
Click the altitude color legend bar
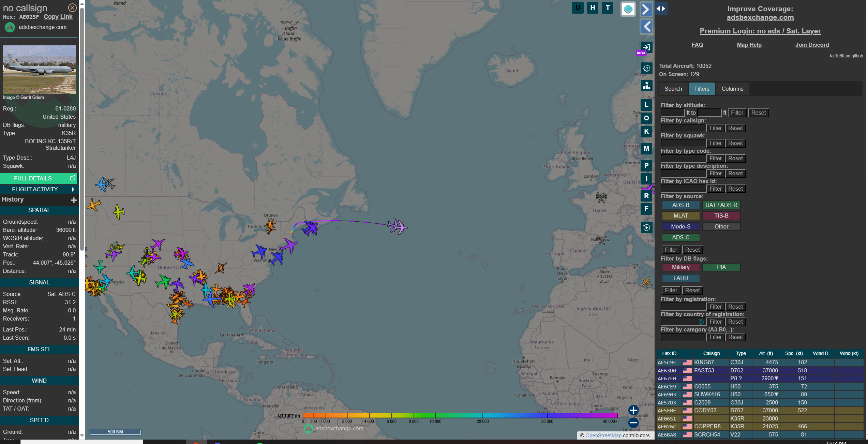point(460,415)
